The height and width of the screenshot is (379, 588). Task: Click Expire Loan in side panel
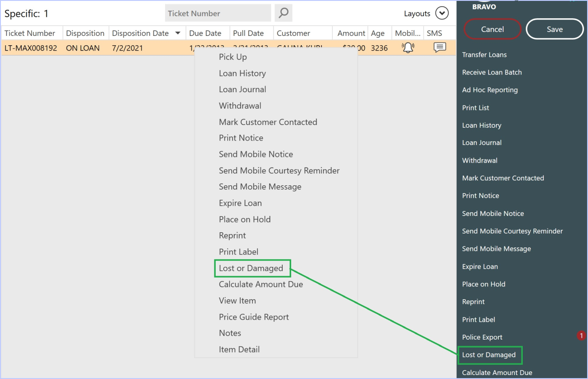tap(480, 266)
